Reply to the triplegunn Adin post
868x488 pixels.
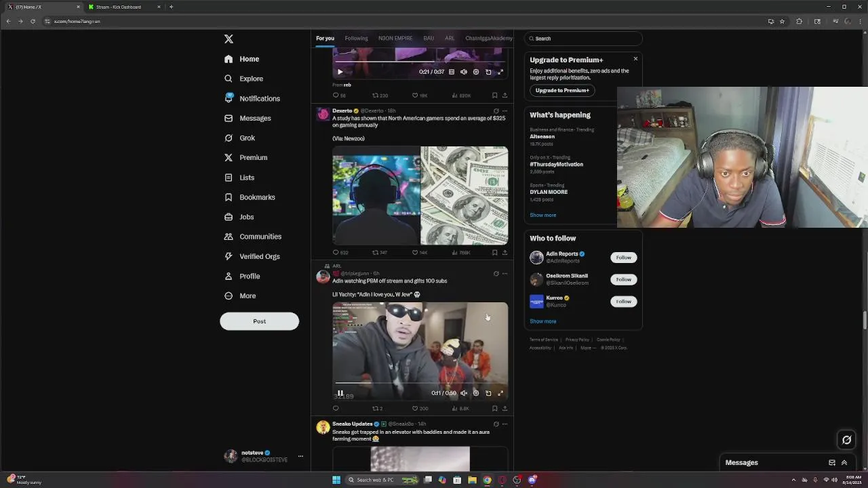point(336,408)
